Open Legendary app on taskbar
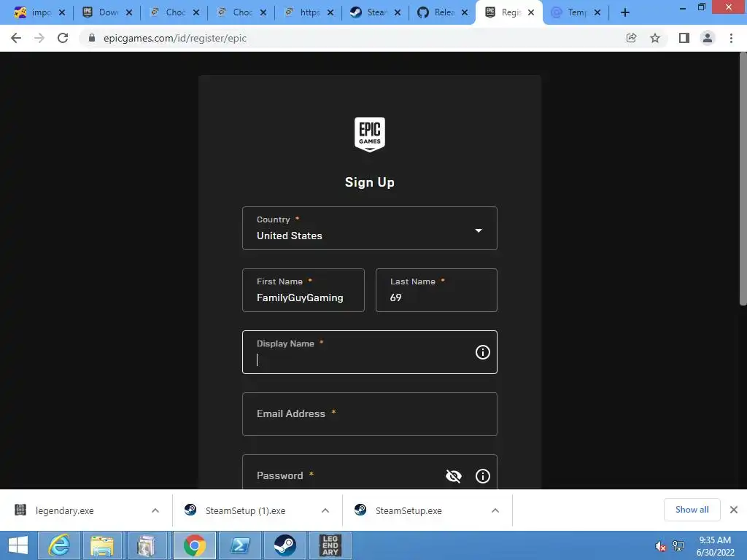Viewport: 747px width, 560px height. click(330, 545)
